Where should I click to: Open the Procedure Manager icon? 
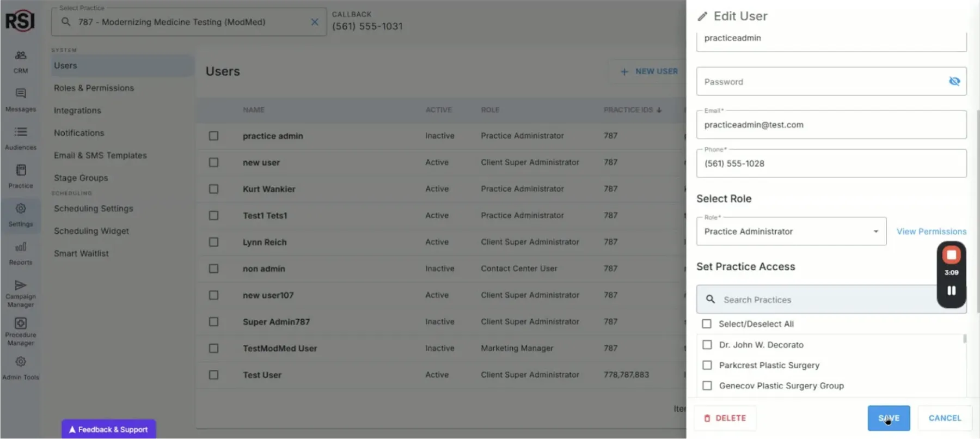(x=21, y=324)
